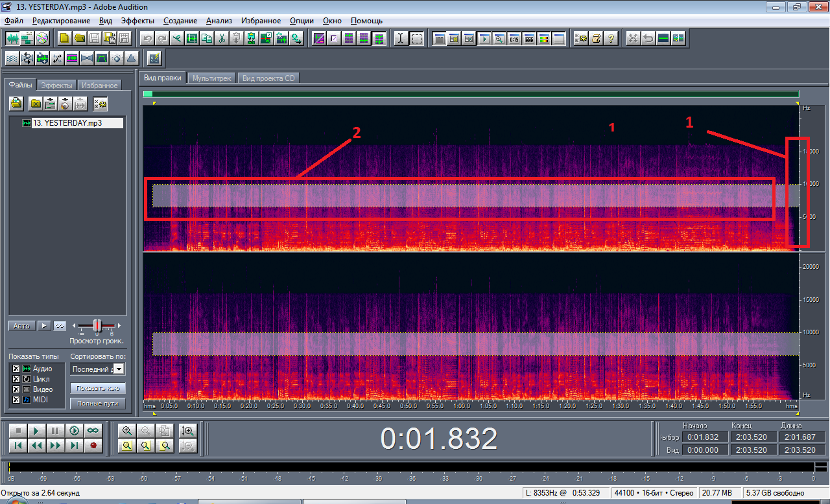
Task: Click the Go to End transport button
Action: (75, 445)
